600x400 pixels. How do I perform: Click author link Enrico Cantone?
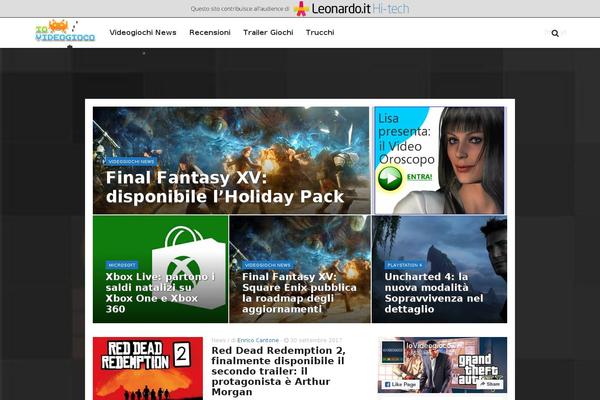pos(258,340)
